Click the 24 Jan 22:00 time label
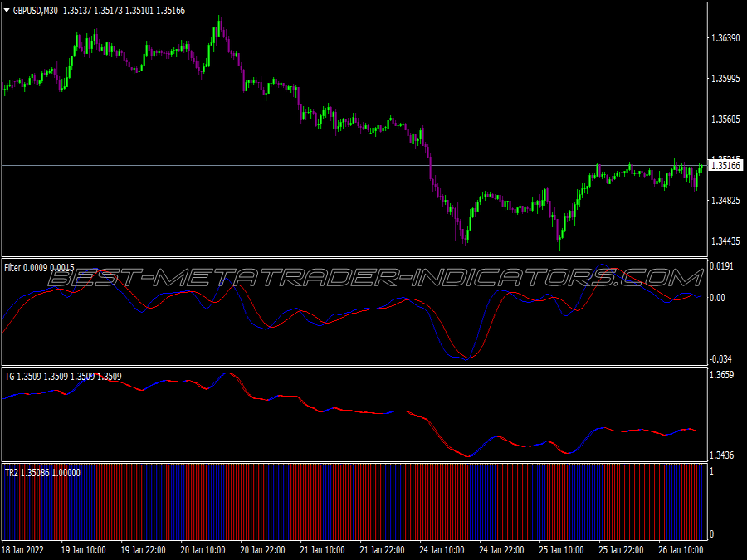The image size is (747, 560). click(x=501, y=550)
